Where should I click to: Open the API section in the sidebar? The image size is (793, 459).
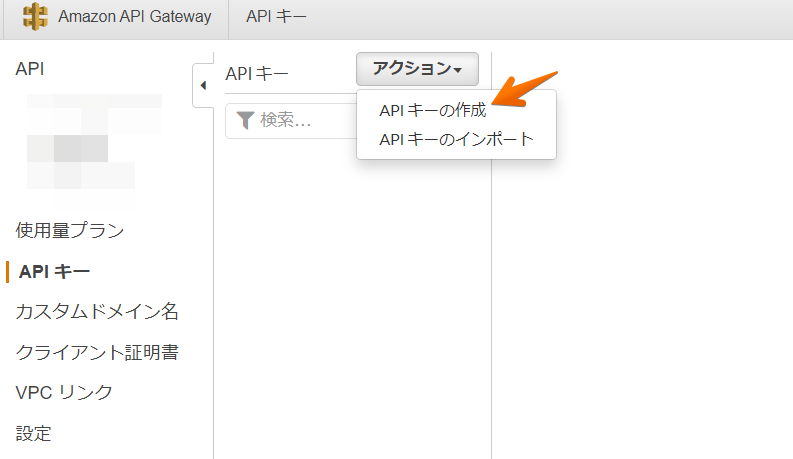pyautogui.click(x=30, y=69)
